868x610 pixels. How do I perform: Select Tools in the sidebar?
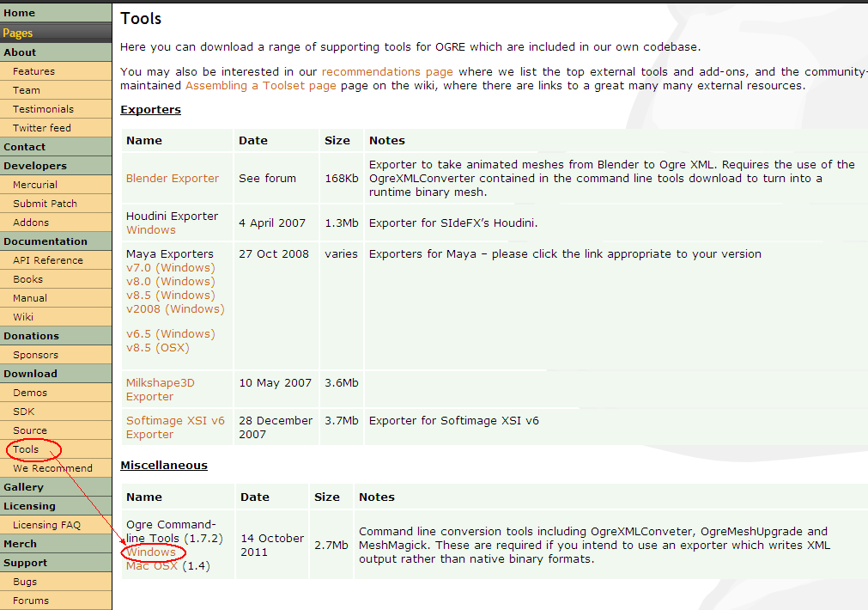click(55, 448)
